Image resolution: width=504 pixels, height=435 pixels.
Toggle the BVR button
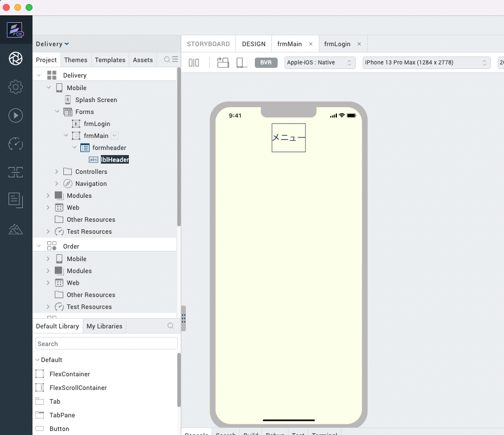point(266,62)
